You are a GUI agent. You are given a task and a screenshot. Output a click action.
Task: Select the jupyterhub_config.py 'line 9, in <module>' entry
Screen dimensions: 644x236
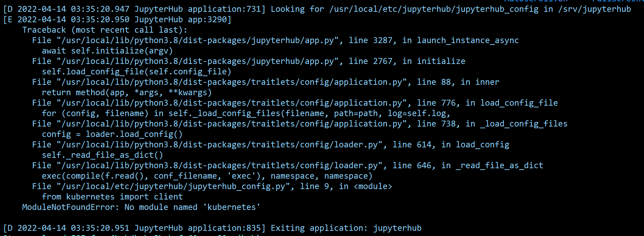tap(212, 186)
